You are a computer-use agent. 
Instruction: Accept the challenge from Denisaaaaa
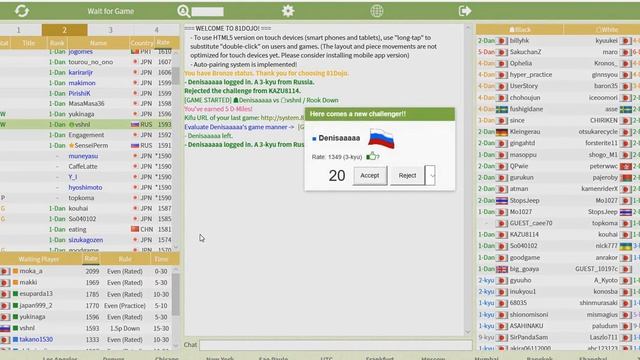(x=370, y=176)
